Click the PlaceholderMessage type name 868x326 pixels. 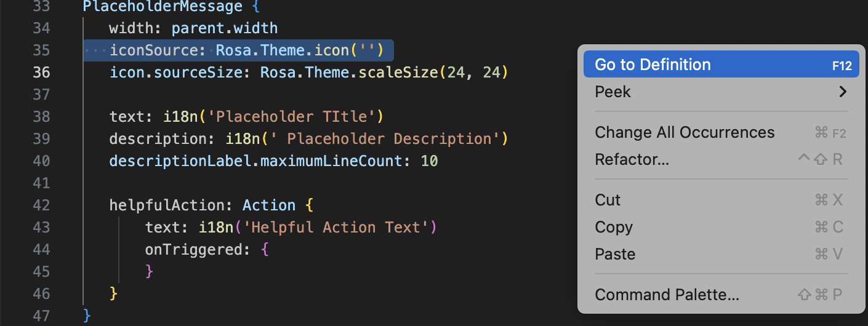pyautogui.click(x=163, y=7)
